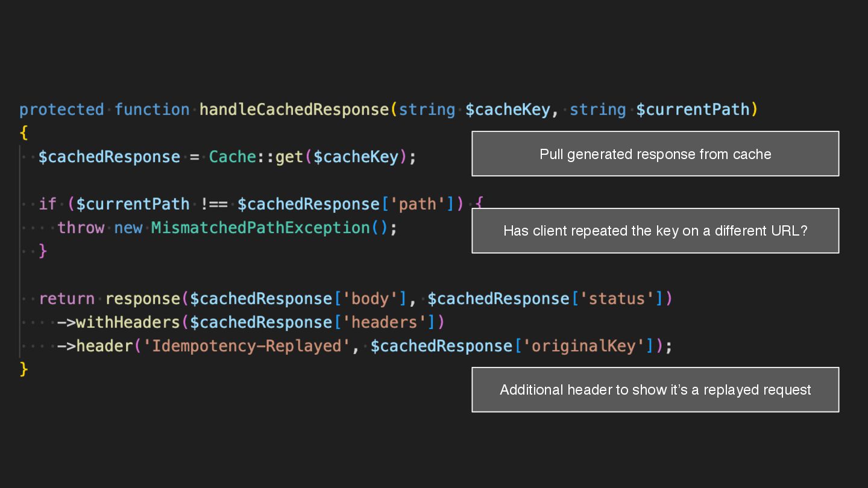
Task: Click the $currentPath parameter in function signature
Action: pyautogui.click(x=693, y=110)
